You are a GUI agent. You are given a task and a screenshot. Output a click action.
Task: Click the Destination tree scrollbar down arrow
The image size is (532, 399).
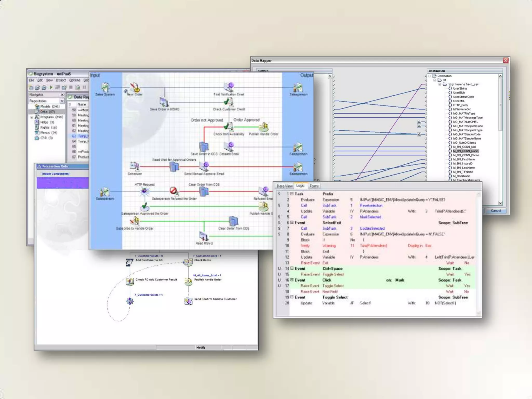click(500, 203)
